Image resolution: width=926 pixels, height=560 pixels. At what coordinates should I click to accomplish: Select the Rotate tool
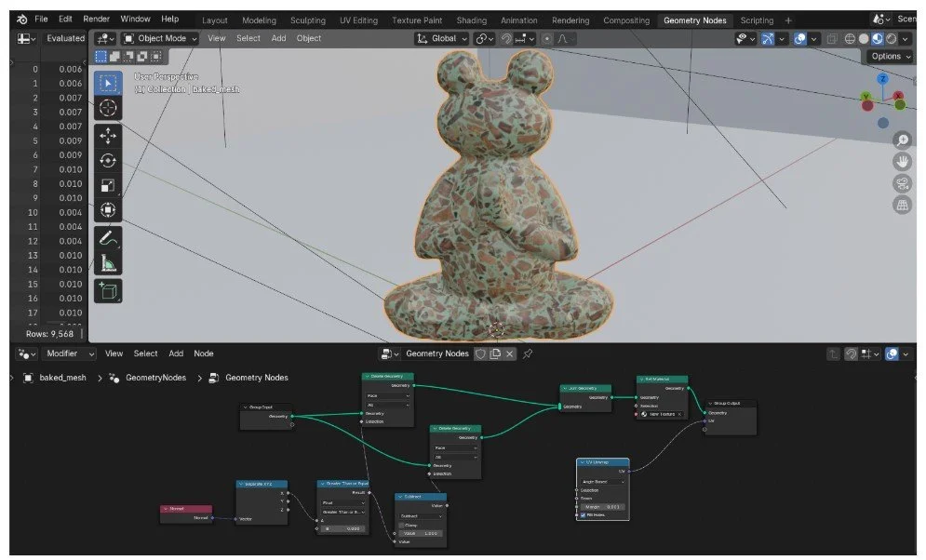108,161
